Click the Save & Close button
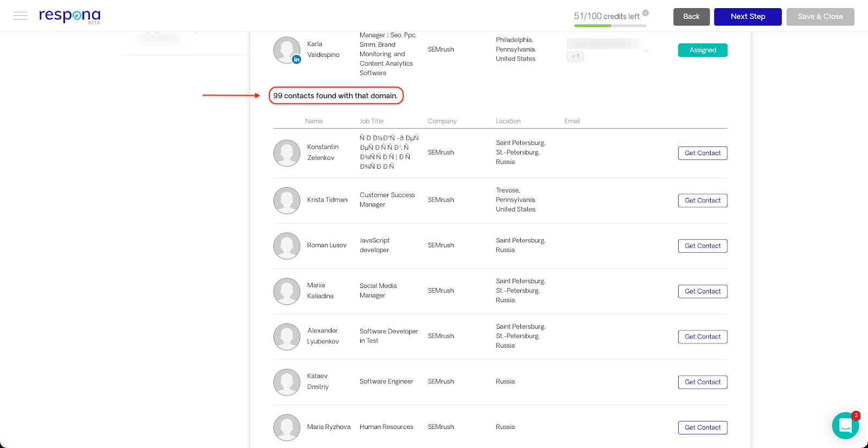 click(820, 17)
